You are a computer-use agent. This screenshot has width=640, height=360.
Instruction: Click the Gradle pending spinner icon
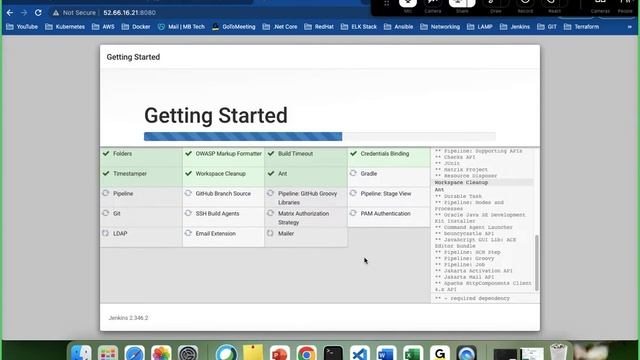353,173
